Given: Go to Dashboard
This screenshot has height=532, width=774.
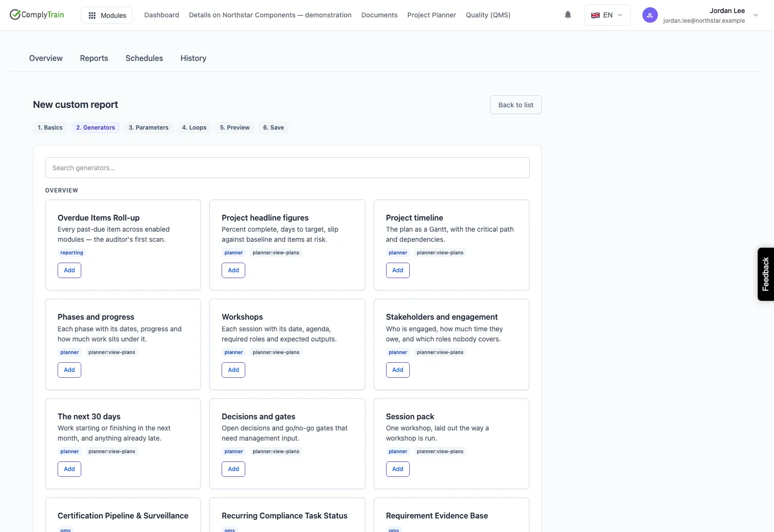Looking at the screenshot, I should [x=162, y=15].
